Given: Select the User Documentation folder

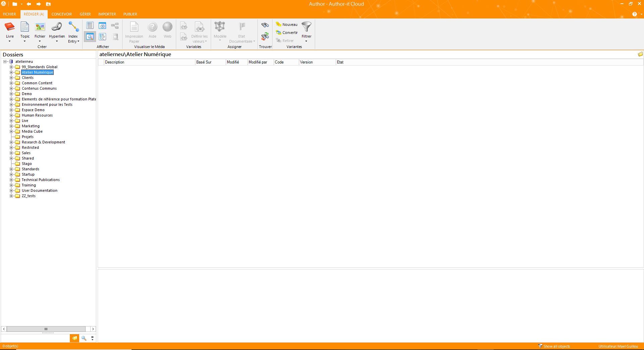Looking at the screenshot, I should 39,190.
